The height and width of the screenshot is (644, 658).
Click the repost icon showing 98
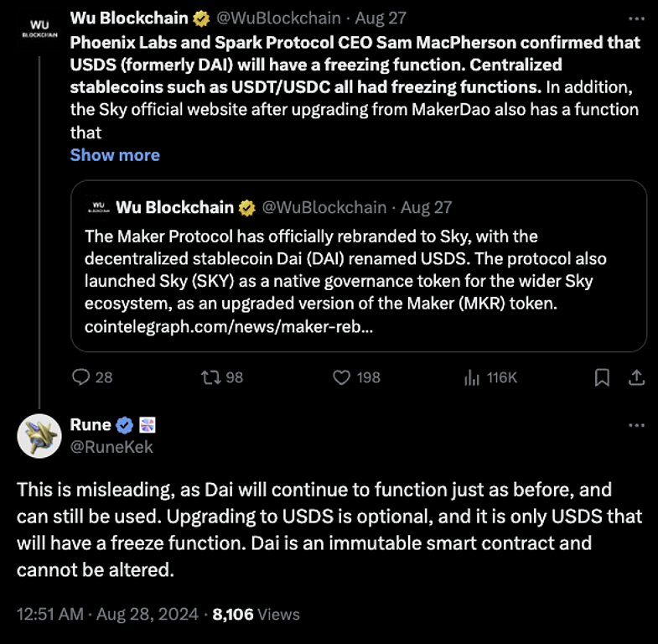click(x=210, y=377)
